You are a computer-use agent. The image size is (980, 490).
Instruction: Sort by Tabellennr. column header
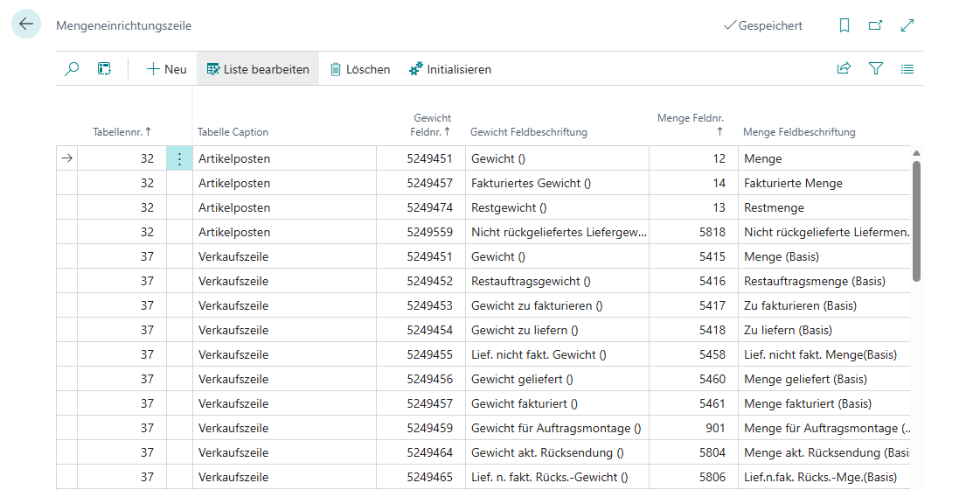click(x=122, y=132)
